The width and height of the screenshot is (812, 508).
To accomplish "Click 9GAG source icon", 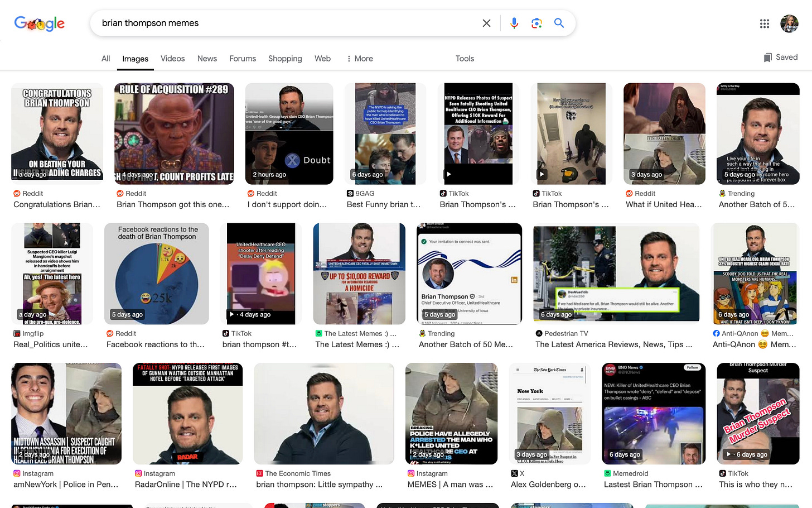I will coord(350,193).
